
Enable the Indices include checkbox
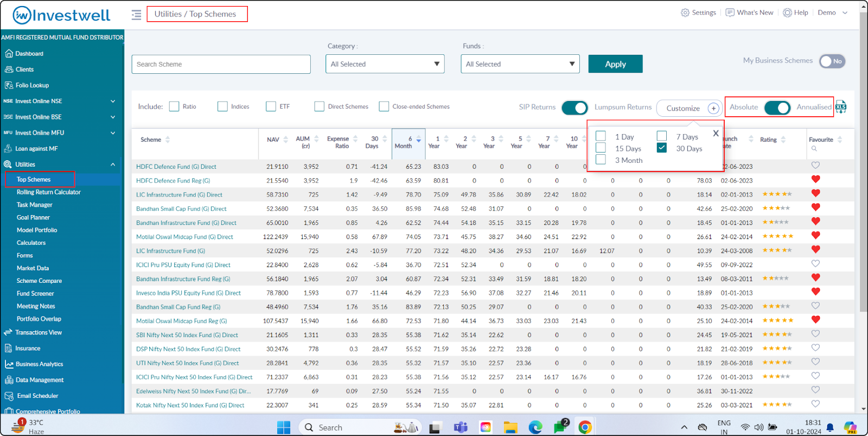click(222, 106)
